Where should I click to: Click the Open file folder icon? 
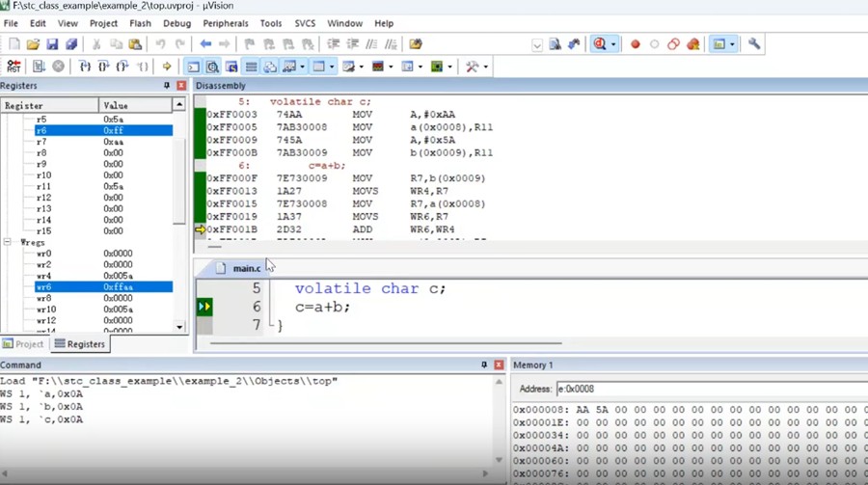[33, 44]
